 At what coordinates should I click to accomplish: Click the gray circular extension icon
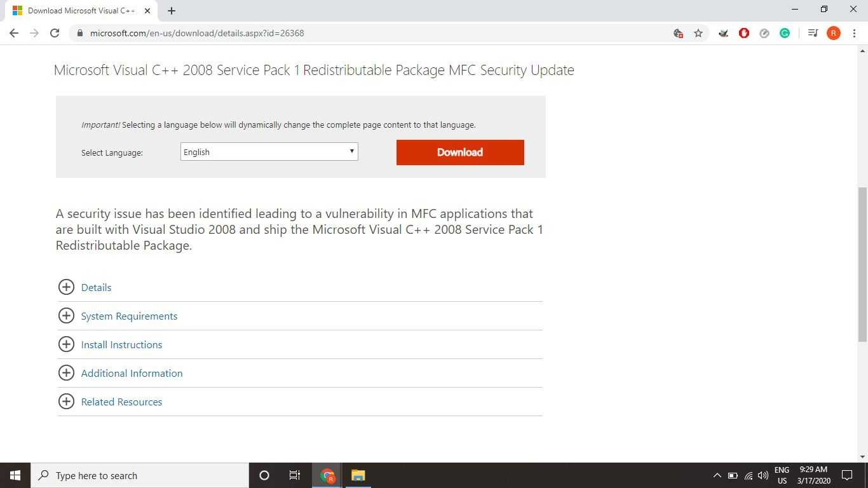click(764, 33)
